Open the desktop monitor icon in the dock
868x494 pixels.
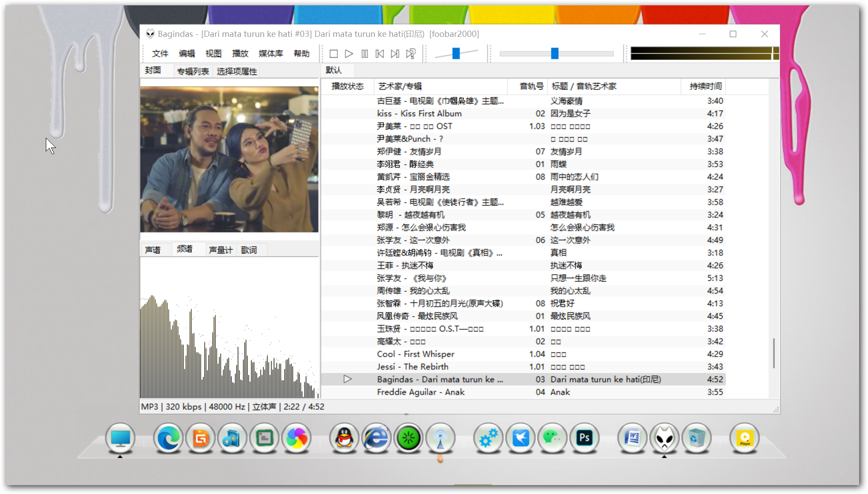(120, 438)
